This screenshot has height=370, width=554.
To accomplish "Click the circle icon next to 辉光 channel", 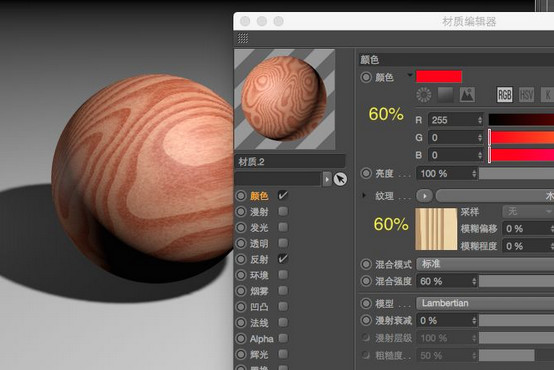I will pyautogui.click(x=241, y=354).
